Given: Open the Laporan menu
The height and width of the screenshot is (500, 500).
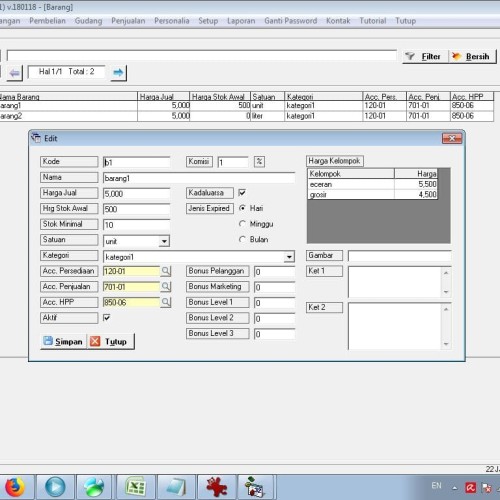Looking at the screenshot, I should pos(241,21).
